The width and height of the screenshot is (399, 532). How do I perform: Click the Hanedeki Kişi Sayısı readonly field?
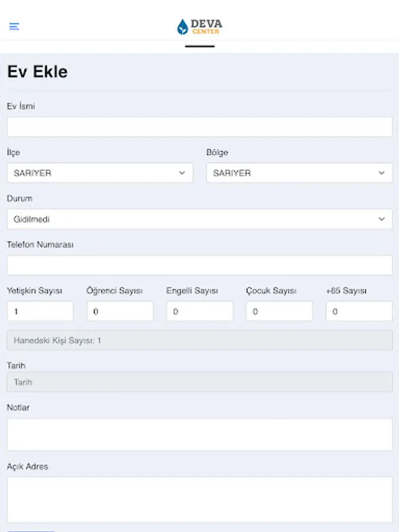coord(200,340)
